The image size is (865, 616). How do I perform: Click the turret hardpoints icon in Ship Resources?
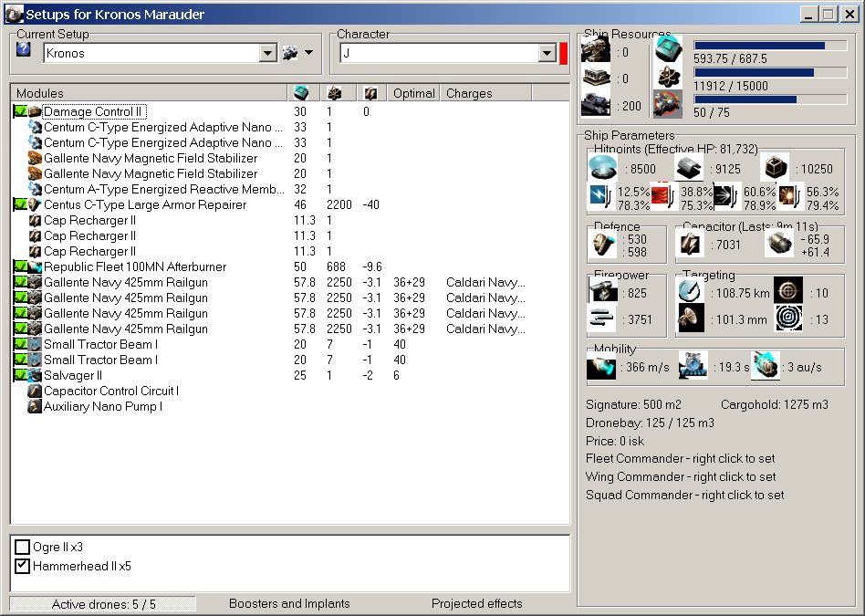pos(596,49)
